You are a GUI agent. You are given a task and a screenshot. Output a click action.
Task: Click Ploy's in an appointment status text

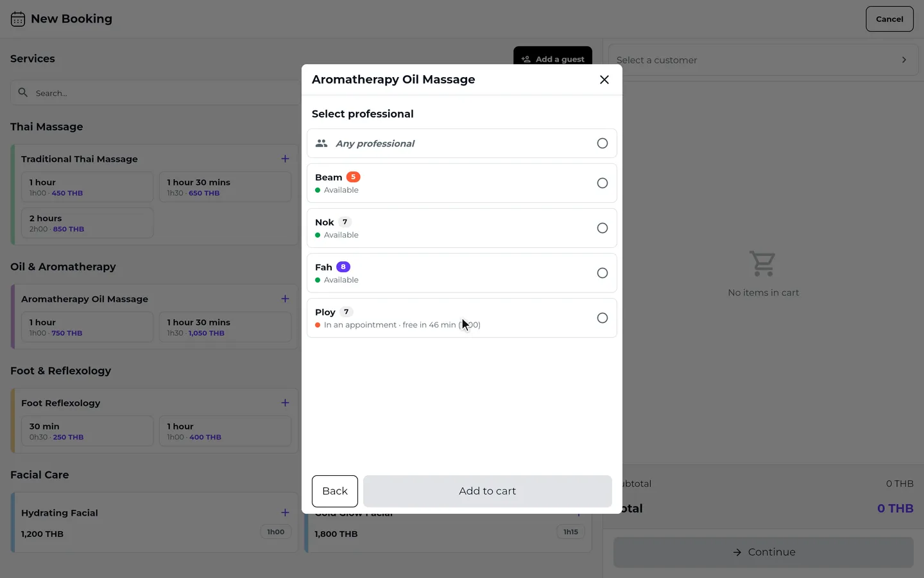[x=402, y=325]
